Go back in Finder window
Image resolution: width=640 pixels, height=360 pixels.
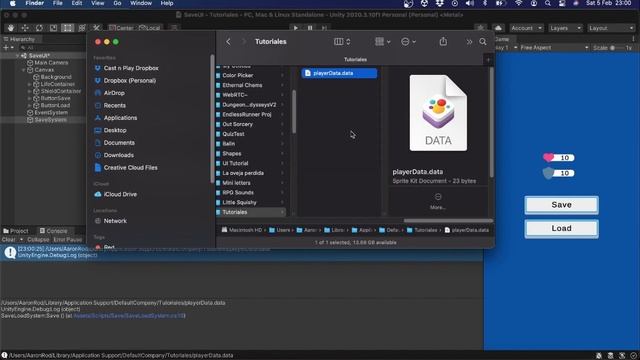pos(228,42)
